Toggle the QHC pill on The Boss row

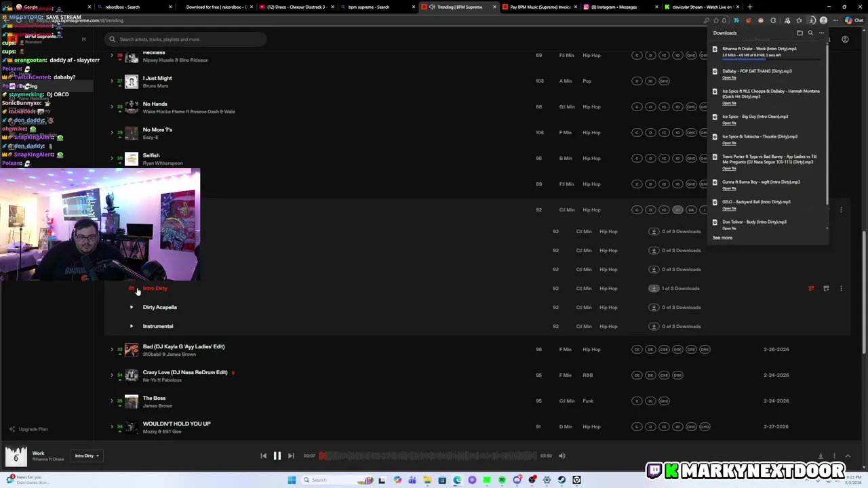tap(664, 401)
